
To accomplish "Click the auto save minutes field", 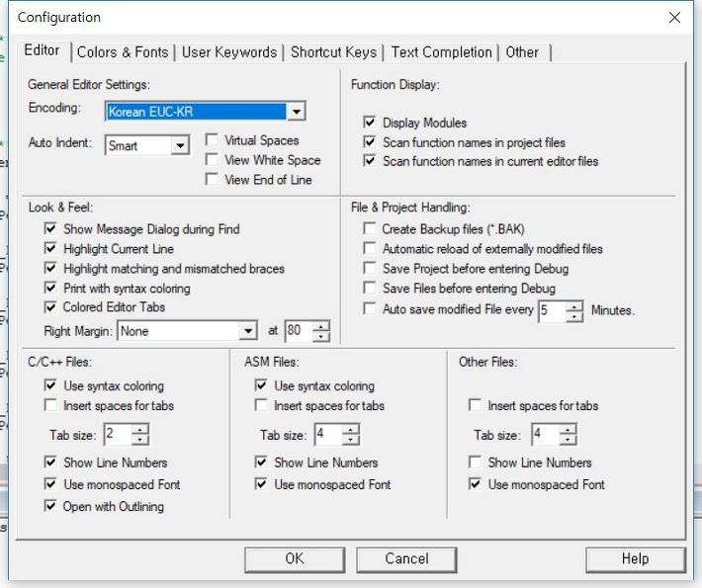I will point(552,311).
